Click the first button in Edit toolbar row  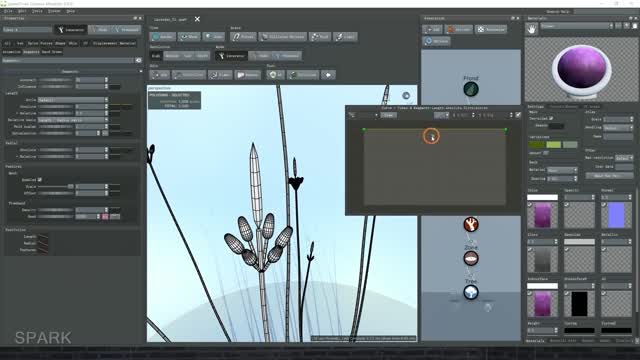[159, 75]
